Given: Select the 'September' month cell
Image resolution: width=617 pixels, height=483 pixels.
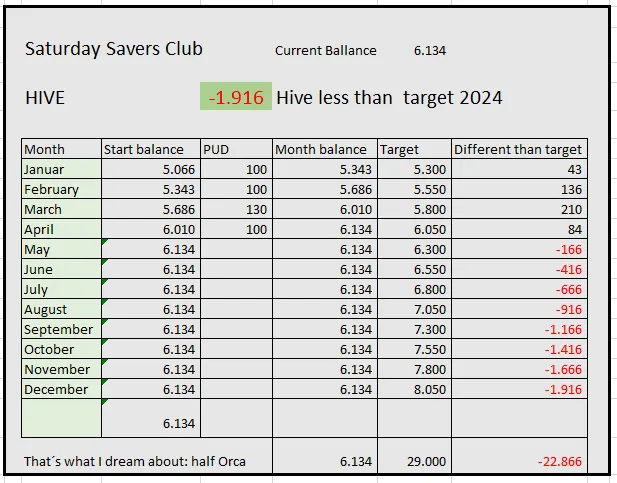Looking at the screenshot, I should pos(61,329).
